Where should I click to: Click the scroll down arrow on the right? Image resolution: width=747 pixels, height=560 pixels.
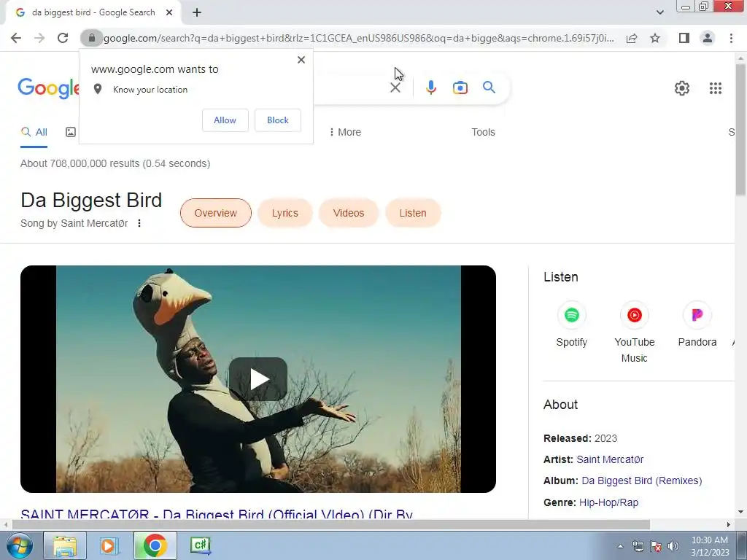coord(740,512)
